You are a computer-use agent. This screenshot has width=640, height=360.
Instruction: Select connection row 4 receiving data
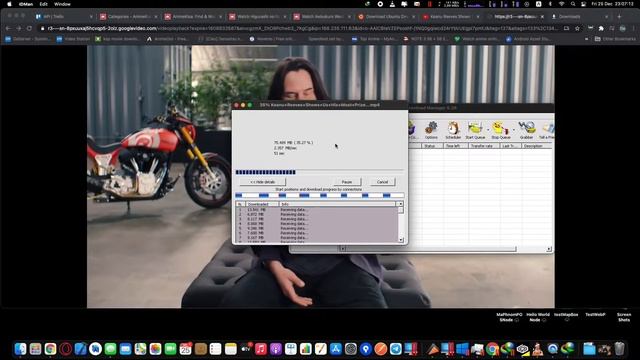click(317, 224)
